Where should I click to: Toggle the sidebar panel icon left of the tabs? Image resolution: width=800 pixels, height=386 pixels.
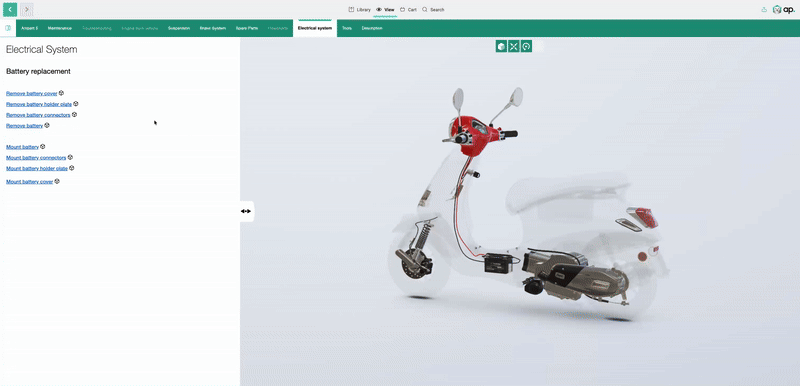8,28
